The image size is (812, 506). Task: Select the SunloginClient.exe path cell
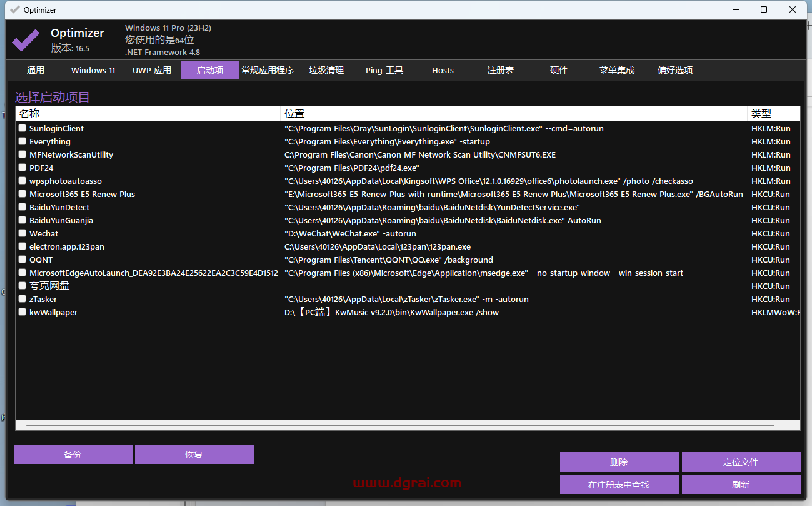click(444, 128)
